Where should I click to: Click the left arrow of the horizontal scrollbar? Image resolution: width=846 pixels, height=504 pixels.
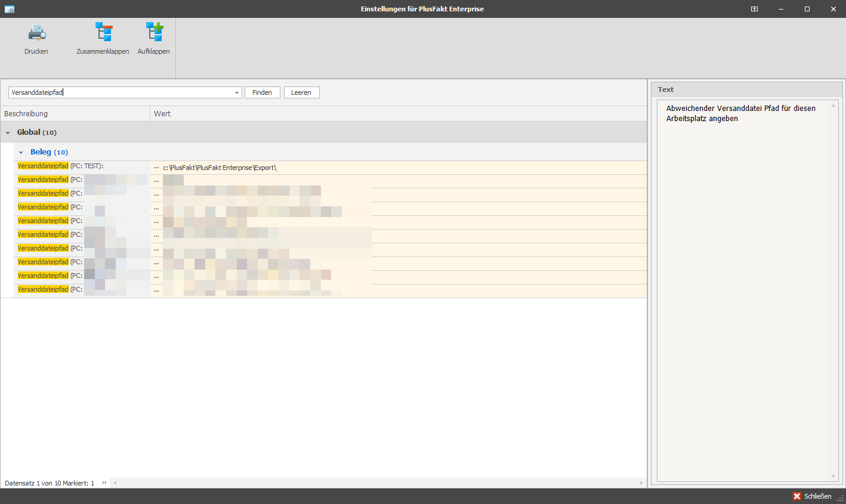pos(115,483)
